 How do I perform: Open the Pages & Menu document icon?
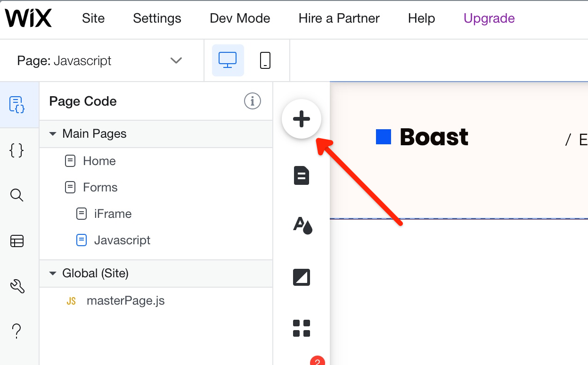point(302,176)
